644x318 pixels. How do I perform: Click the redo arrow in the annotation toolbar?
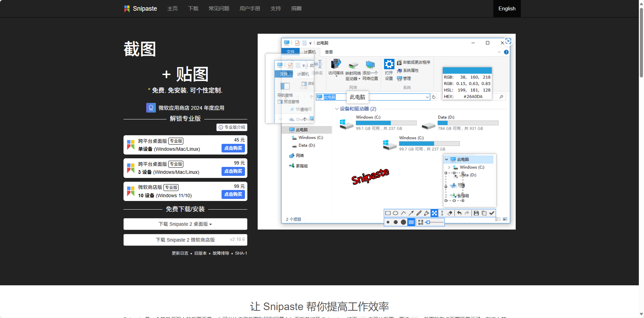pos(467,213)
